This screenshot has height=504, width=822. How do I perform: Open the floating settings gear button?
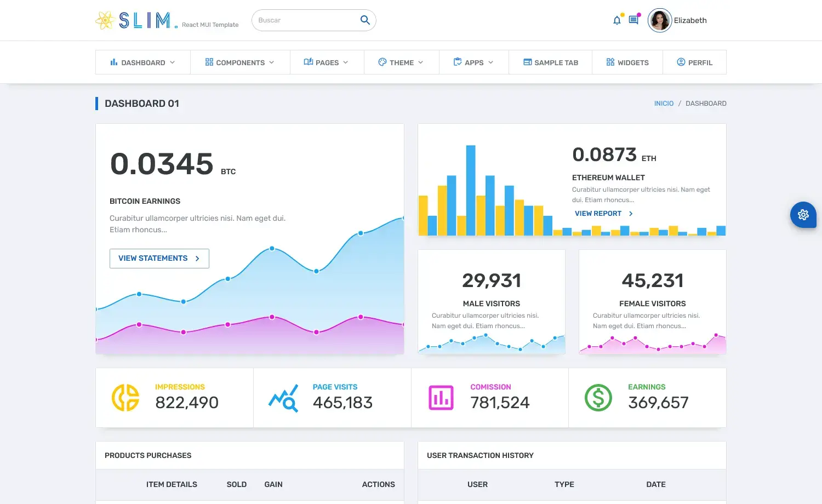803,215
